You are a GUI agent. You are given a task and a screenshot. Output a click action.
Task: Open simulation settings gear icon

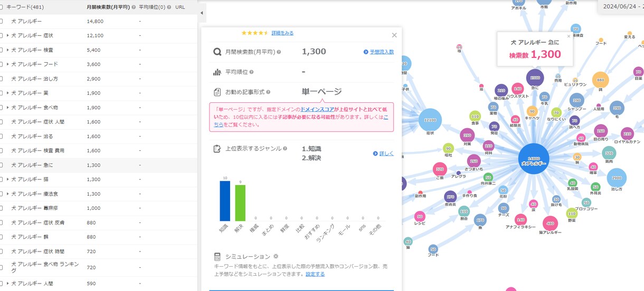pyautogui.click(x=276, y=256)
